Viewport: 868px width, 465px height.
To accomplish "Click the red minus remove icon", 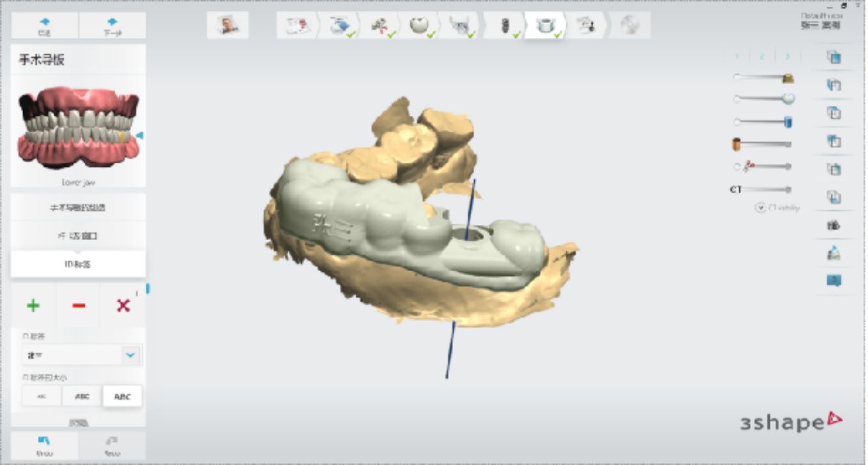I will [x=79, y=306].
